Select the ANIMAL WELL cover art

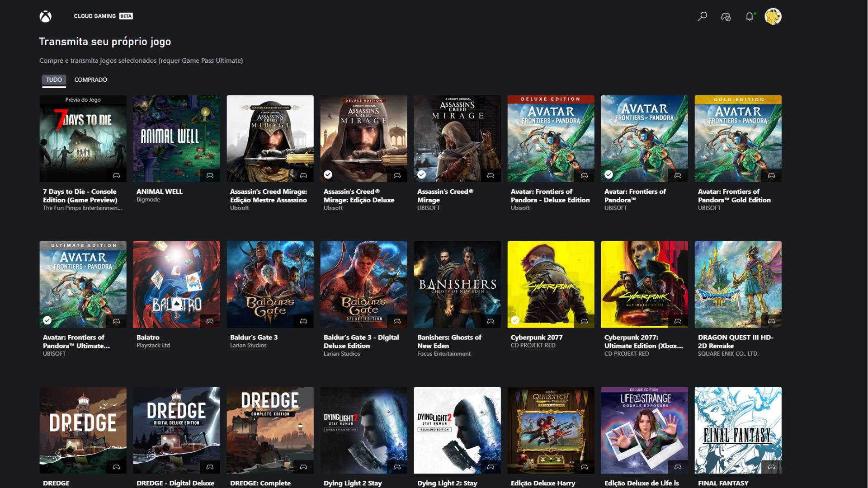click(x=176, y=138)
